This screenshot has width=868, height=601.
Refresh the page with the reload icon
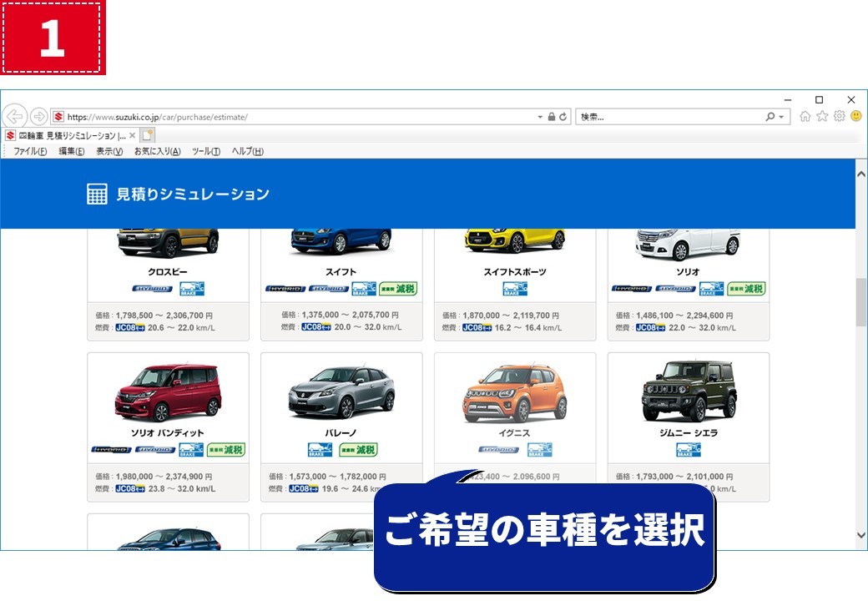pyautogui.click(x=563, y=117)
